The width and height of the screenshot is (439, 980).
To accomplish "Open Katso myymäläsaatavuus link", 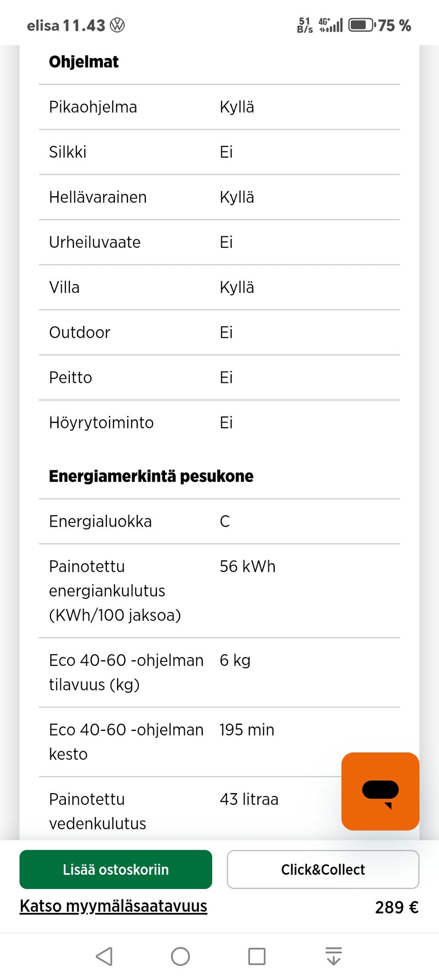I will click(113, 906).
